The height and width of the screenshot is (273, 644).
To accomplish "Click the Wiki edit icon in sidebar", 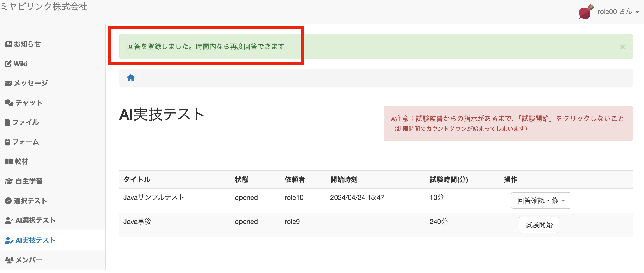I will point(8,64).
